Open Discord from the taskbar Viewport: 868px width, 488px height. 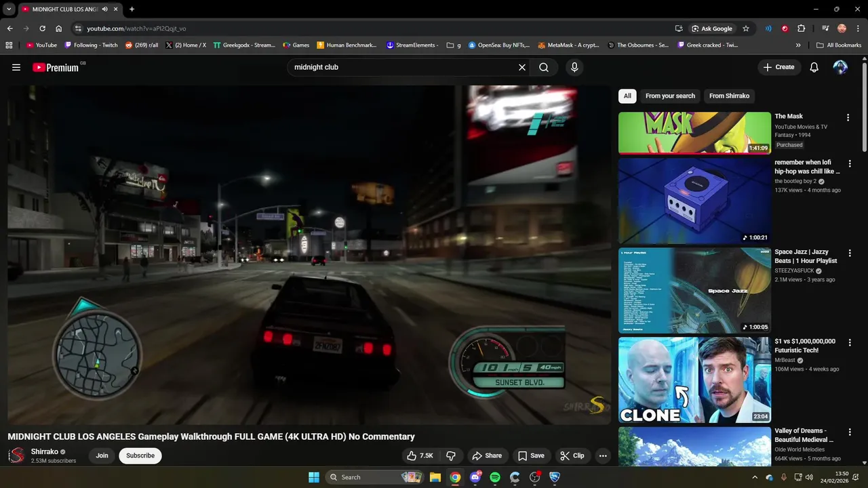click(x=475, y=477)
